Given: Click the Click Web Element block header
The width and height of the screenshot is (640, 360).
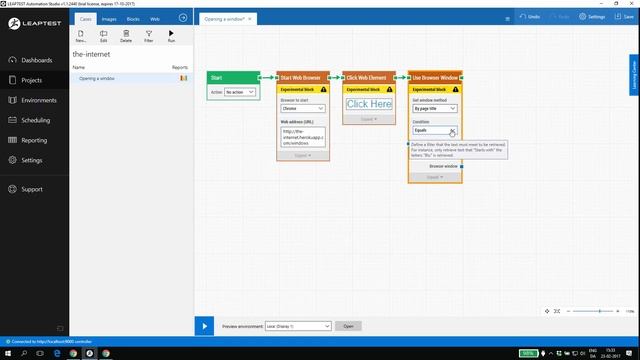Looking at the screenshot, I should coord(369,78).
